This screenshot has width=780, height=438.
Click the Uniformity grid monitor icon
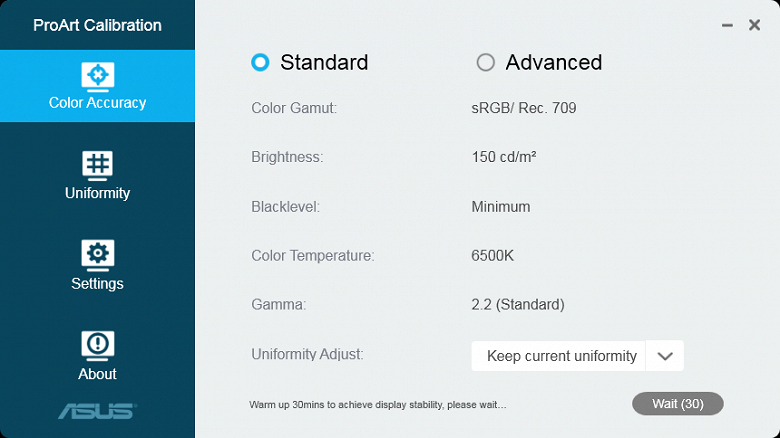97,165
